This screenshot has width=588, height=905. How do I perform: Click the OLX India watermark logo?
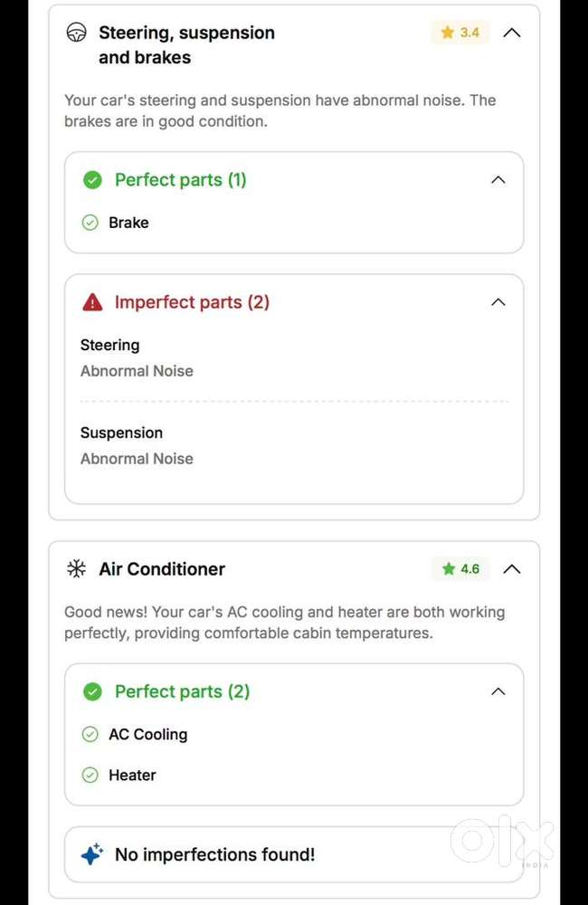502,842
